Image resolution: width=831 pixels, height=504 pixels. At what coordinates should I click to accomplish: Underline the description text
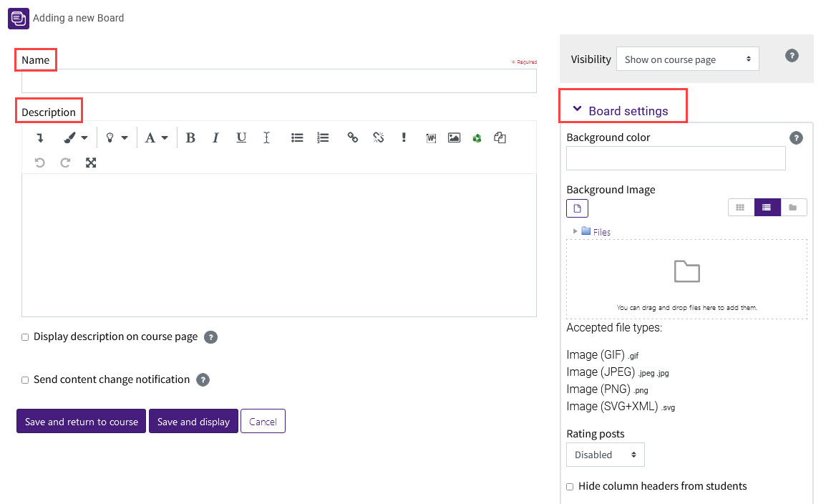240,137
